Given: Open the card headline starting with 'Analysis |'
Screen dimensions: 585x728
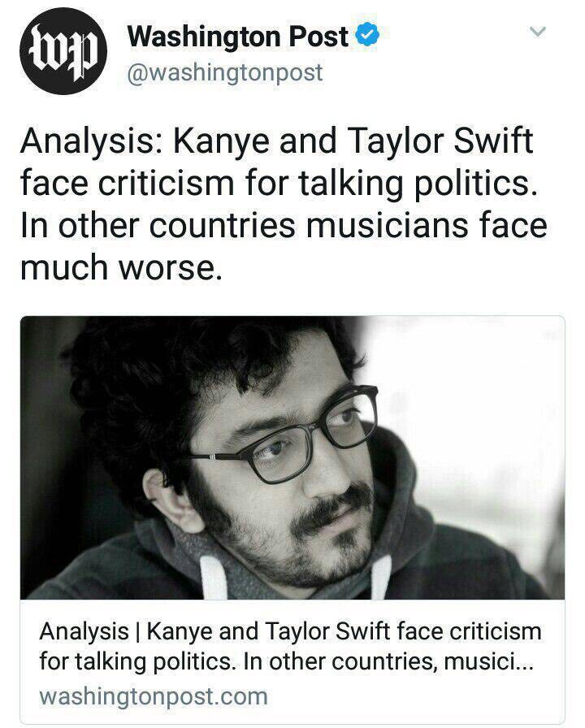Looking at the screenshot, I should click(x=290, y=646).
